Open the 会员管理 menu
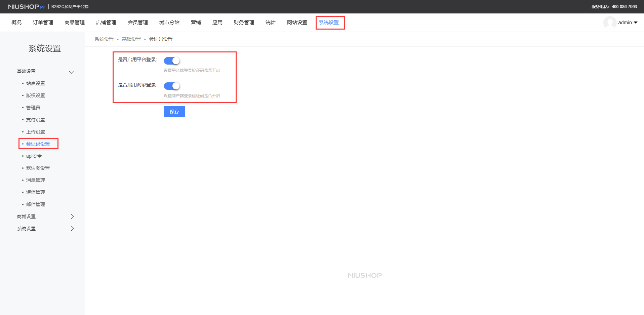Screen dimensions: 644x315 tap(138, 23)
